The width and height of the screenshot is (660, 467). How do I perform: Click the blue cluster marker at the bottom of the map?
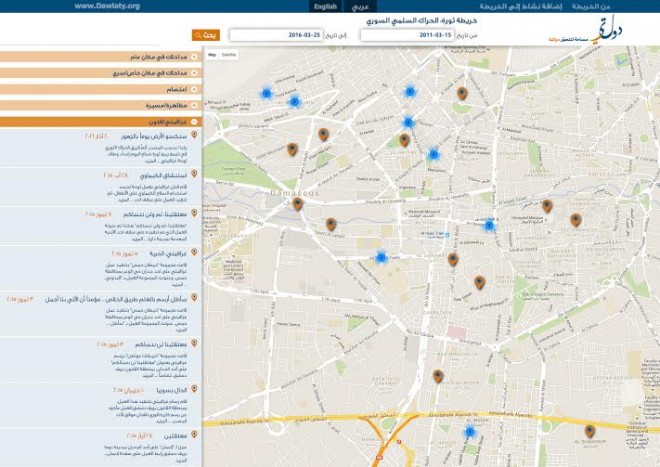tap(468, 432)
